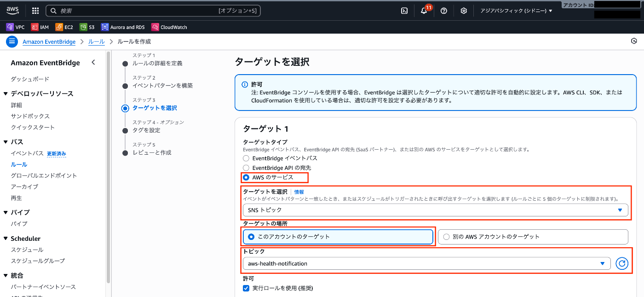Open the AWS logo home link
Viewport: 644px width, 297px height.
[12, 11]
